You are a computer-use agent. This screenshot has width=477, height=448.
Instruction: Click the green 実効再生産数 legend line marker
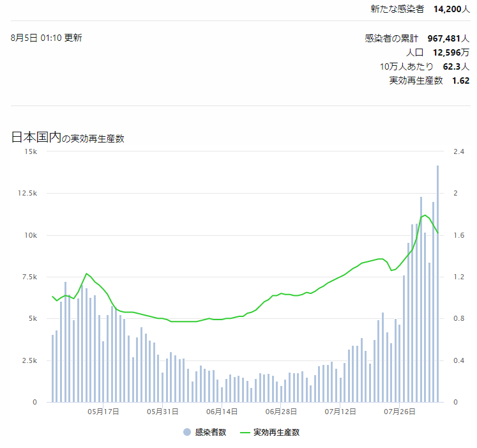(245, 433)
